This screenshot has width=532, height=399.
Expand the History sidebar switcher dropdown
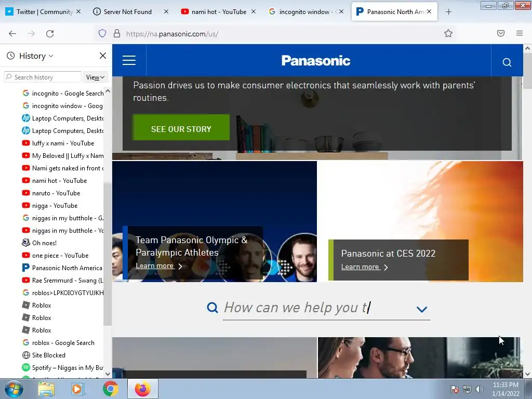tap(36, 56)
